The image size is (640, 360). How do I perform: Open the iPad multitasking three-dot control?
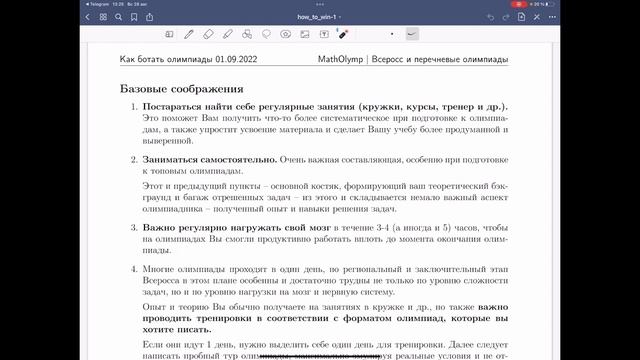coord(320,4)
